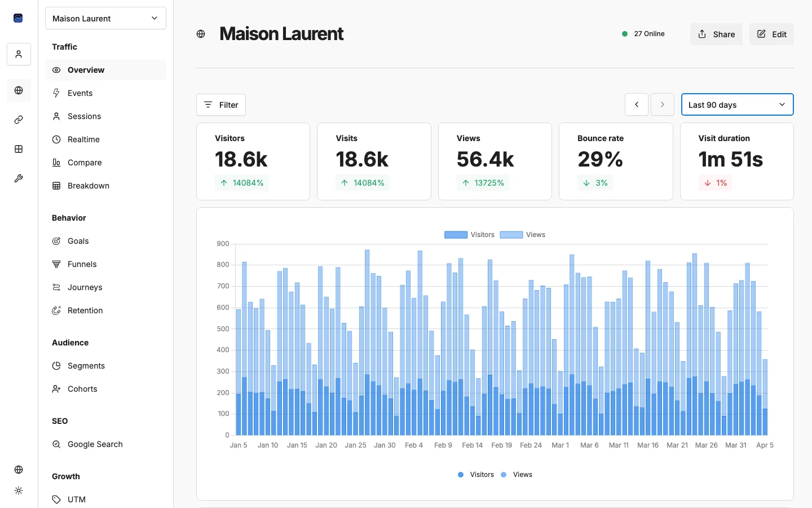Viewport: 812px width, 508px height.
Task: Click the Share button
Action: [716, 34]
